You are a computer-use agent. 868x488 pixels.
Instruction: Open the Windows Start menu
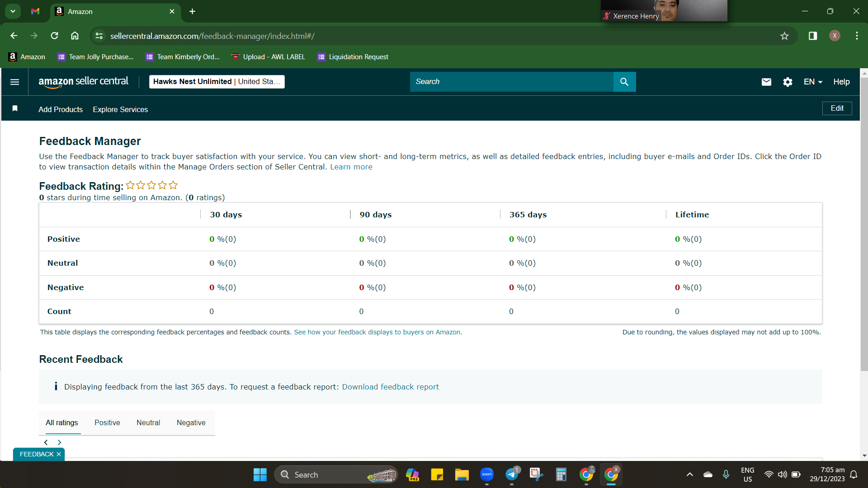point(260,475)
